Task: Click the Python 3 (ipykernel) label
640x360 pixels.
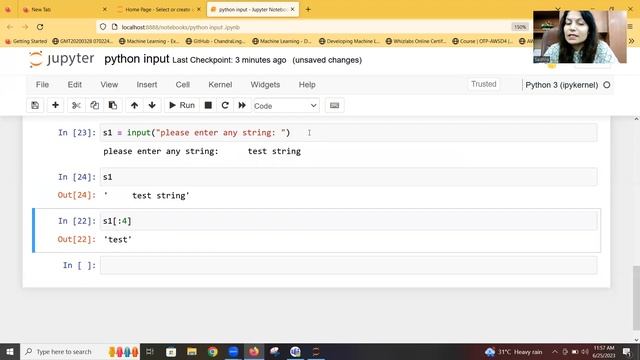Action: pyautogui.click(x=562, y=85)
